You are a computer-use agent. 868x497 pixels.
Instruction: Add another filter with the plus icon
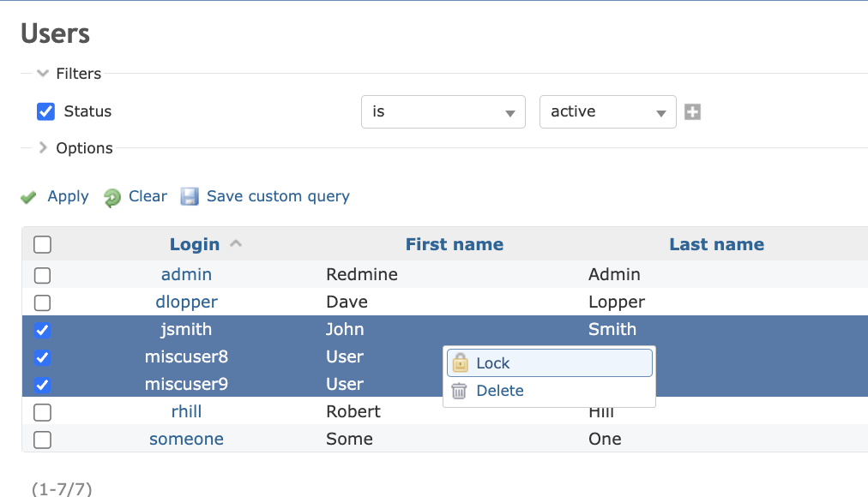693,111
